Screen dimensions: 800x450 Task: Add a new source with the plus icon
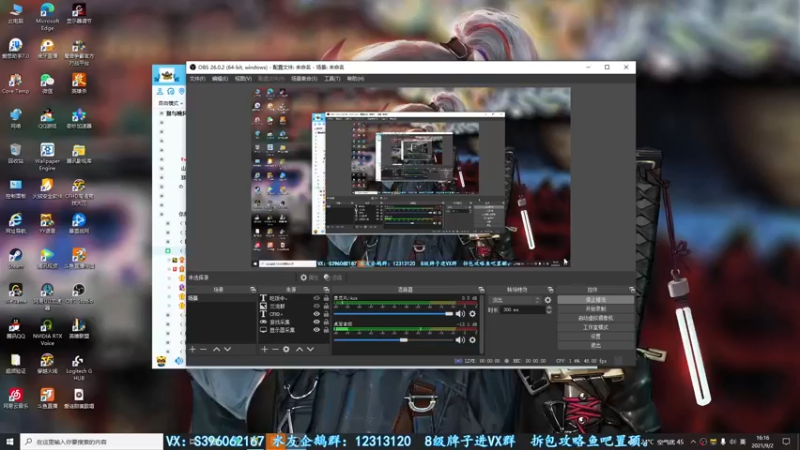pos(264,349)
